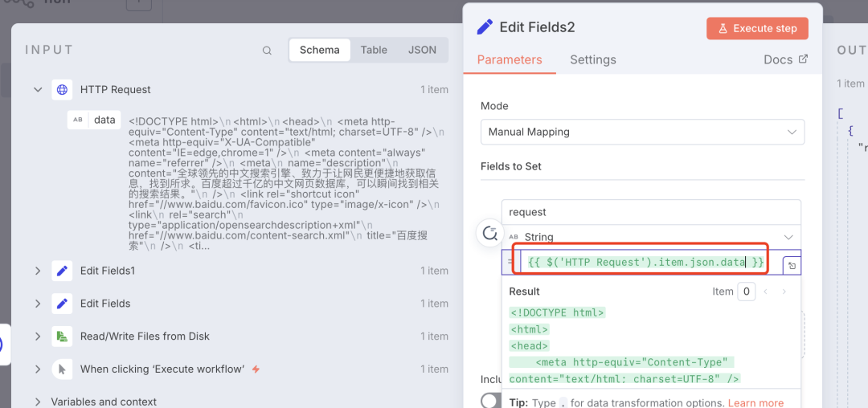This screenshot has height=408, width=868.
Task: Click the Edit Fields1 pencil icon
Action: (x=62, y=271)
